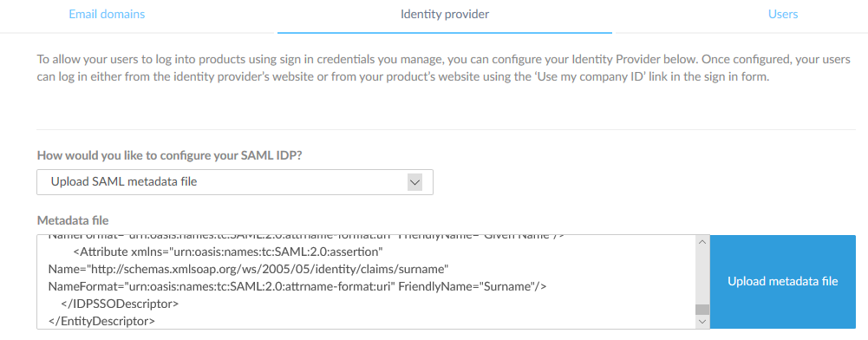Place cursor on the </IDPSSODescriptor> line

coord(121,304)
